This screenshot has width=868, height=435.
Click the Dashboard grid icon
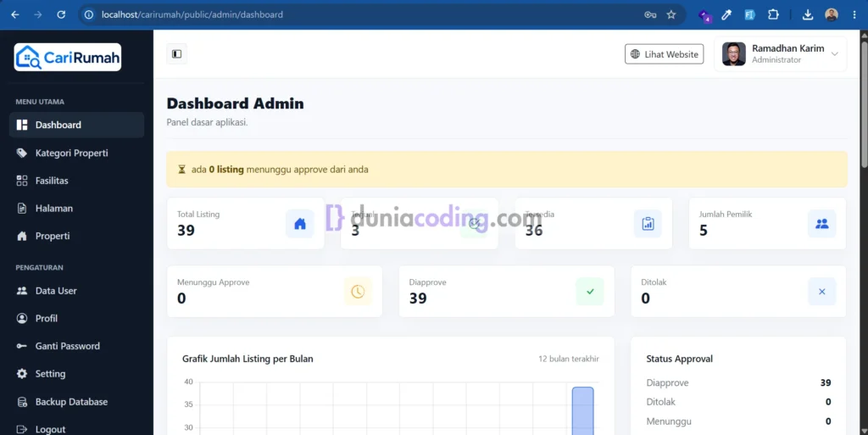point(21,125)
